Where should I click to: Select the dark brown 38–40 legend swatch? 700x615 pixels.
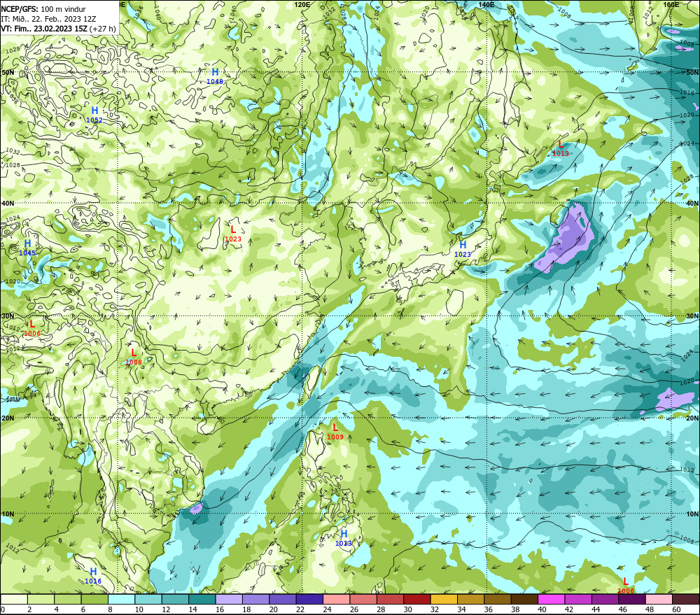coord(524,599)
